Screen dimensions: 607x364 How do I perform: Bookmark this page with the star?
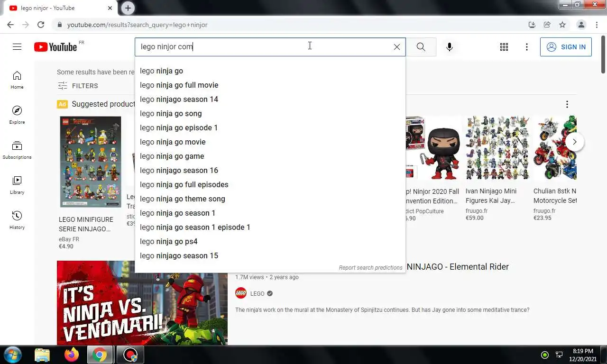click(562, 25)
